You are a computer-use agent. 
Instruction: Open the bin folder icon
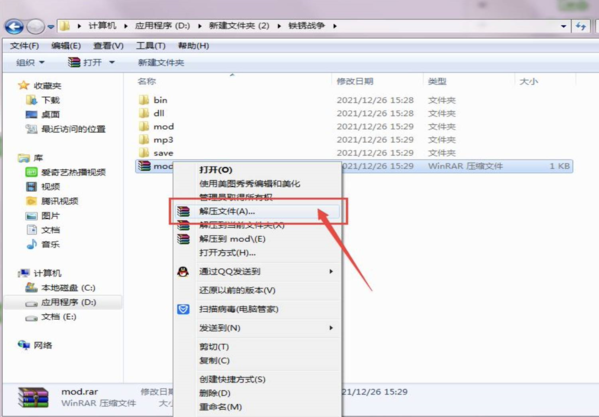pos(144,100)
